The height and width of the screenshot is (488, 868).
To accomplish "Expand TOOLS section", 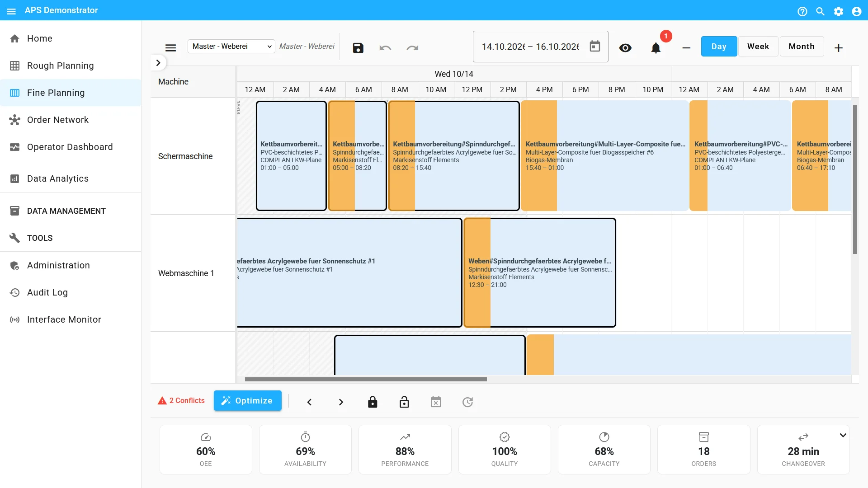I will (x=71, y=238).
